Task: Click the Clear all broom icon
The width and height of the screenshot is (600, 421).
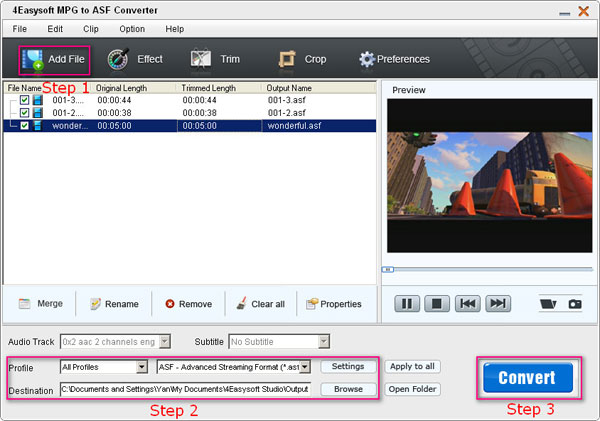Action: pos(241,304)
